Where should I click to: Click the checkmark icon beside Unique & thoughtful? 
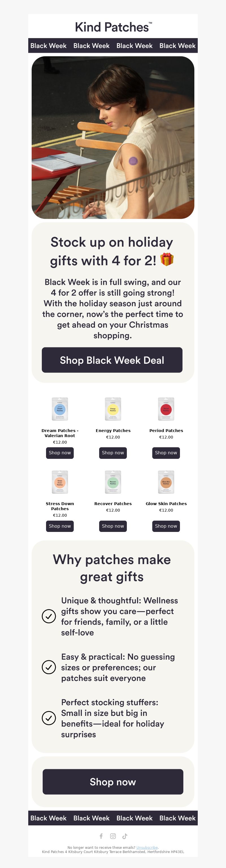click(49, 616)
